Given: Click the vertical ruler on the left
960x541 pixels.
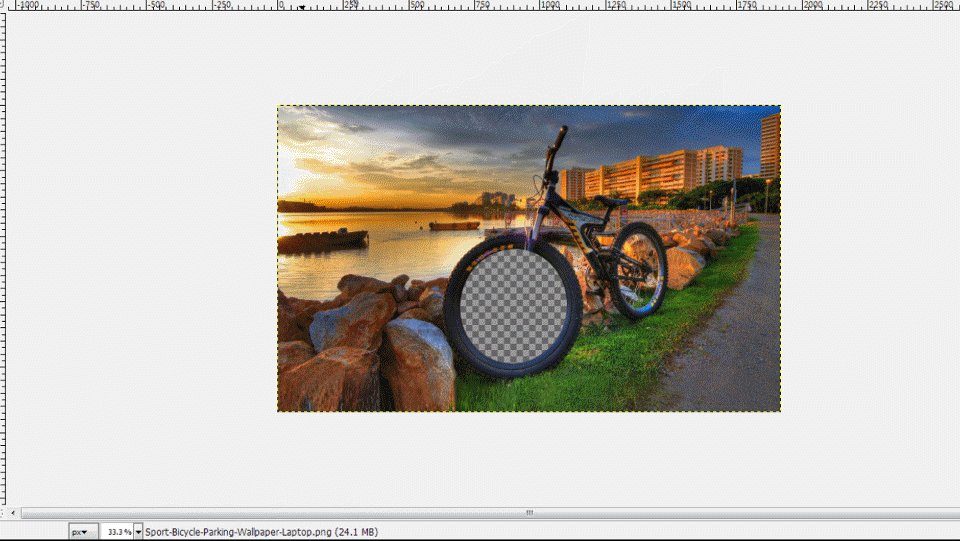Looking at the screenshot, I should click(3, 257).
